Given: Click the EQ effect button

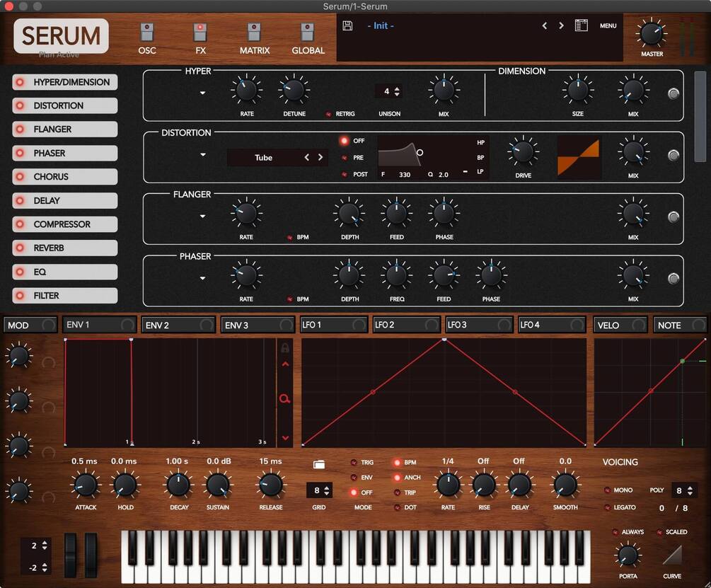Looking at the screenshot, I should click(65, 272).
